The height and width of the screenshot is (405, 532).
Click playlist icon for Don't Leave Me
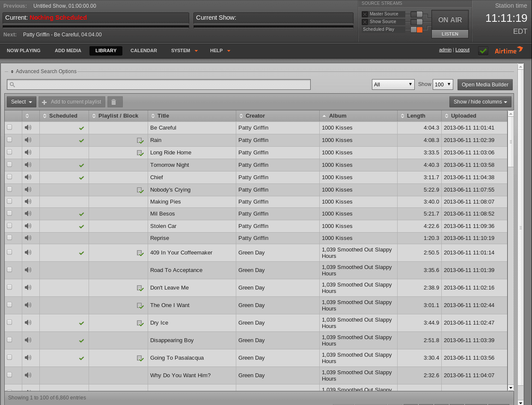[140, 288]
